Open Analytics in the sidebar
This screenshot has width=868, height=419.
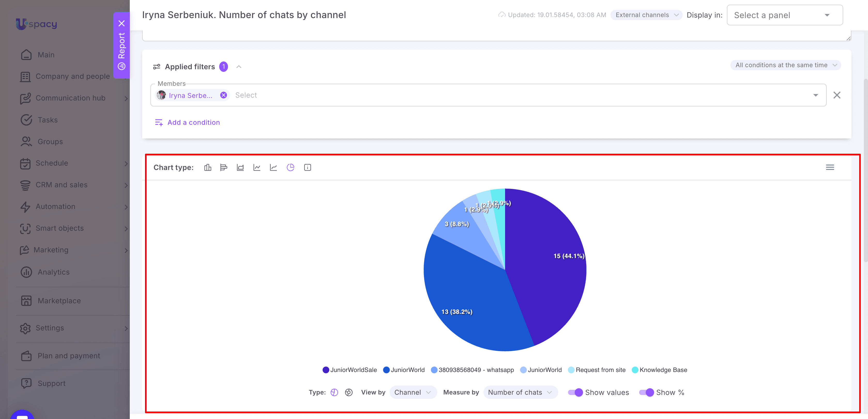point(53,272)
